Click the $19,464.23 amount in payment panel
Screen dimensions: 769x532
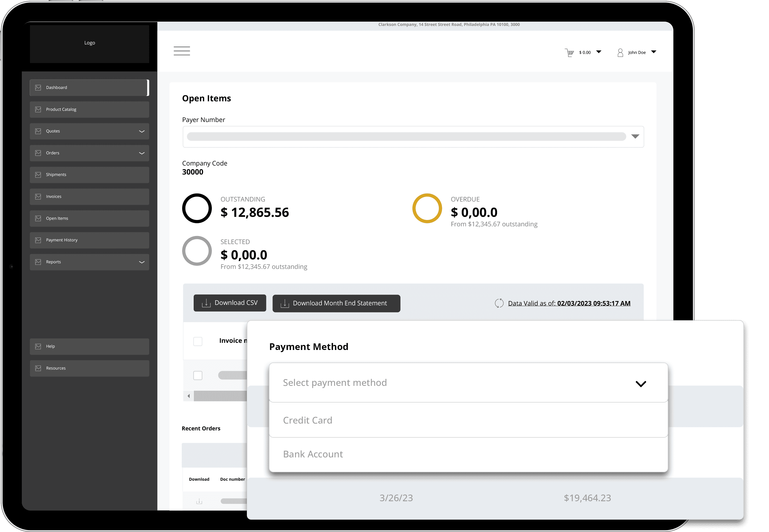(587, 498)
